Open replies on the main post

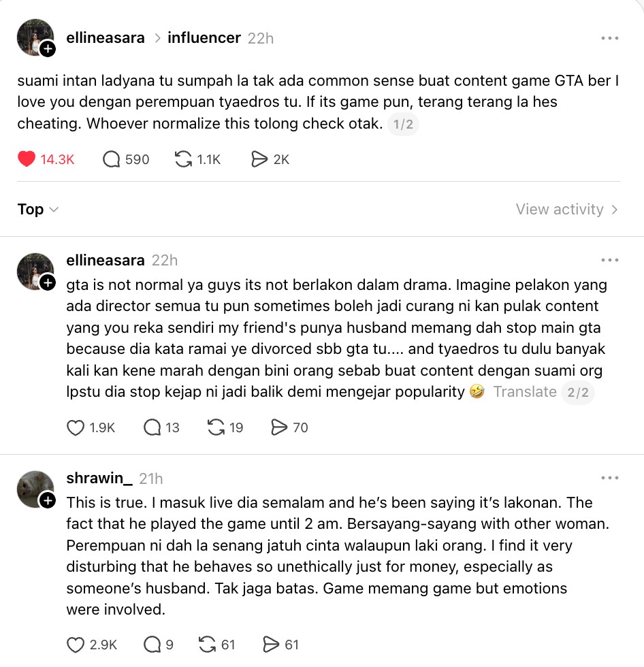112,159
